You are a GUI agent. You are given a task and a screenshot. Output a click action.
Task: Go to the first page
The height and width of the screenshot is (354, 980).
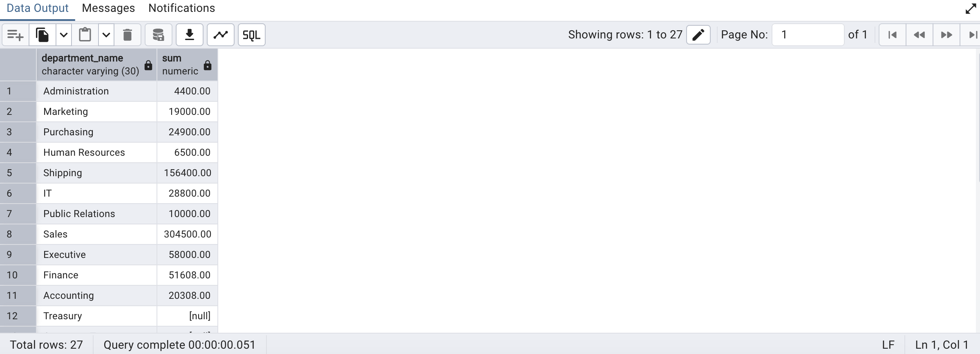893,35
